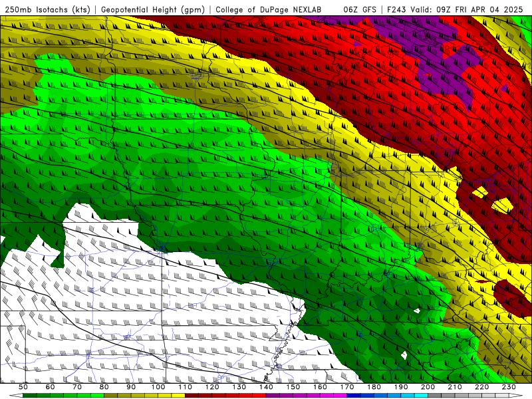The width and height of the screenshot is (532, 399).
Task: Click the left arrow end of color bar
Action: [x=16, y=396]
